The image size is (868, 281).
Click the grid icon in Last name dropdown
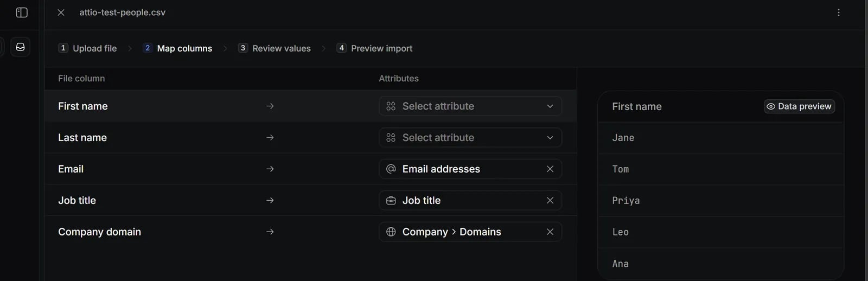click(x=391, y=138)
